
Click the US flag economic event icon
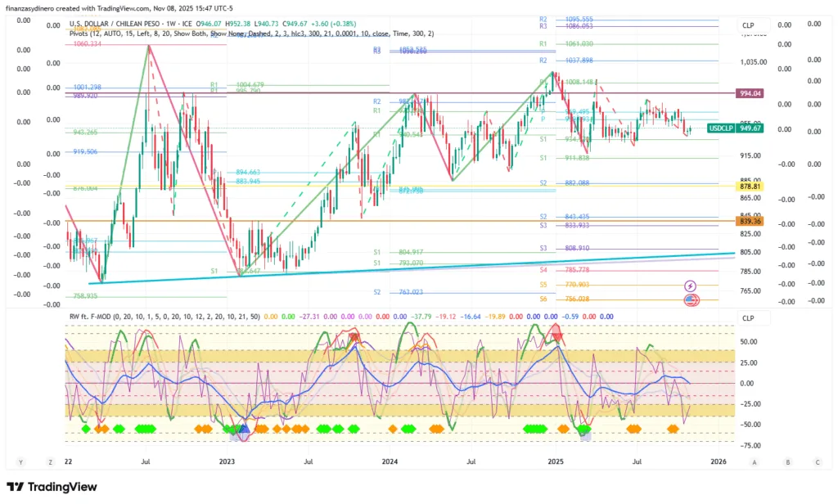pyautogui.click(x=690, y=300)
